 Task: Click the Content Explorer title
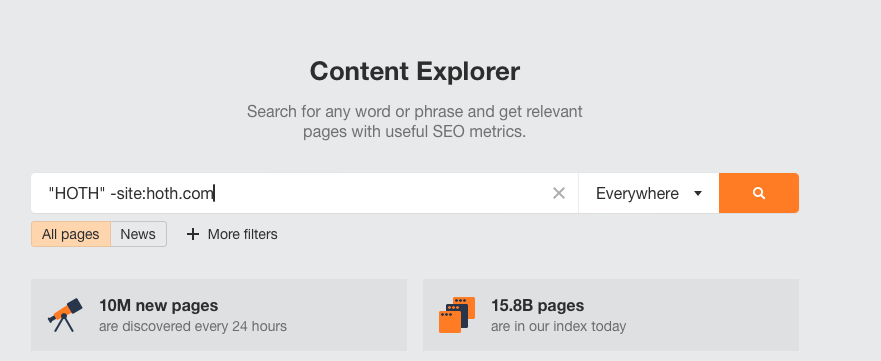[x=415, y=71]
